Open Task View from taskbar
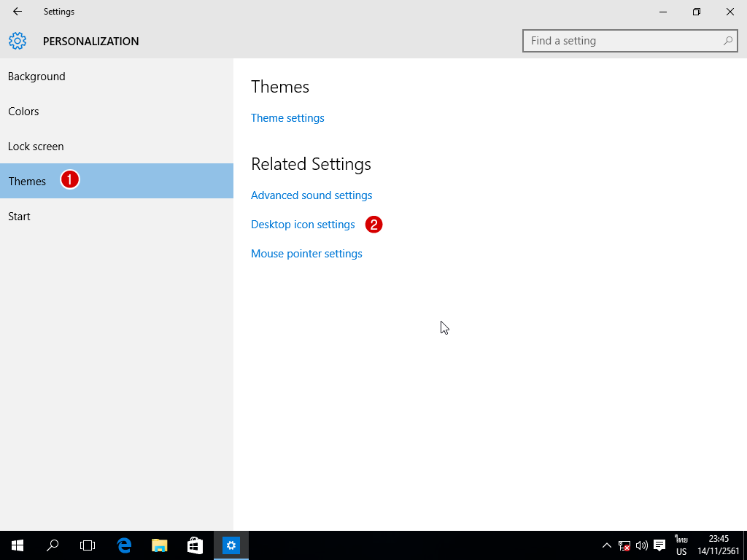747x560 pixels. [x=88, y=545]
